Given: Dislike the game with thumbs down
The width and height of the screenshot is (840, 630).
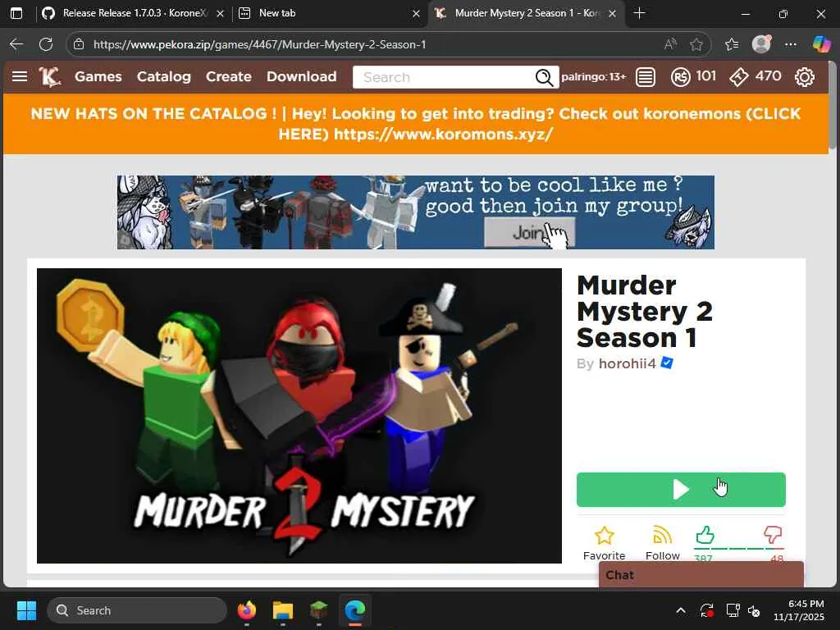Looking at the screenshot, I should coord(773,535).
